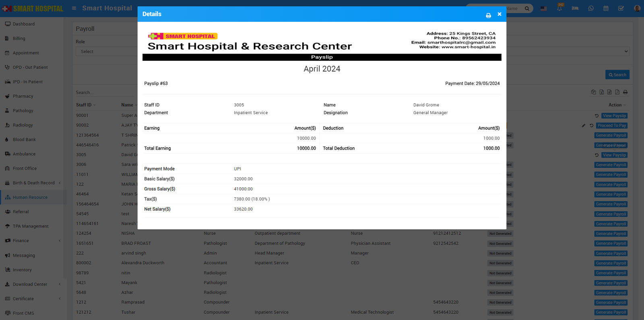This screenshot has width=644, height=320.
Task: Go to Pharmacy in the sidebar
Action: (x=23, y=96)
